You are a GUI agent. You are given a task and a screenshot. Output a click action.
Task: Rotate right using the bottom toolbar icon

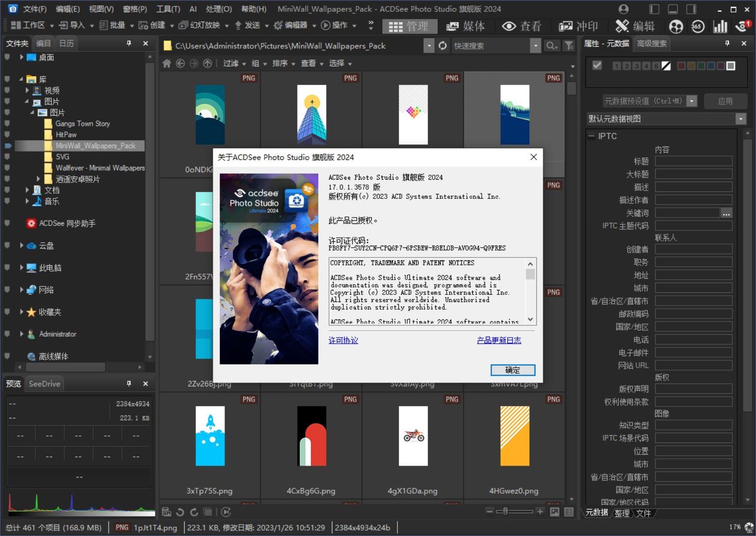(x=194, y=512)
